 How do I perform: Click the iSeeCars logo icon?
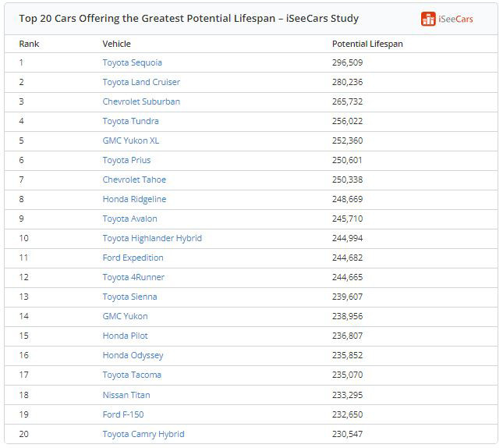428,19
